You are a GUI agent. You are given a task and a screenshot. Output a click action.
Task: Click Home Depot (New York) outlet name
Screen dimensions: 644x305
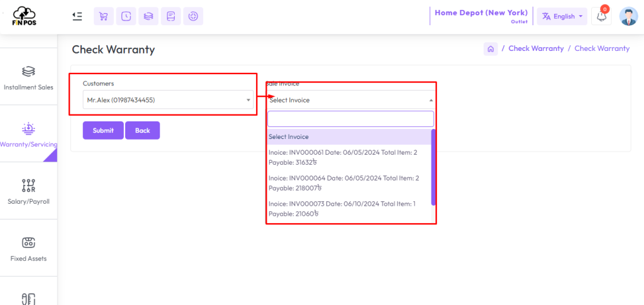481,13
